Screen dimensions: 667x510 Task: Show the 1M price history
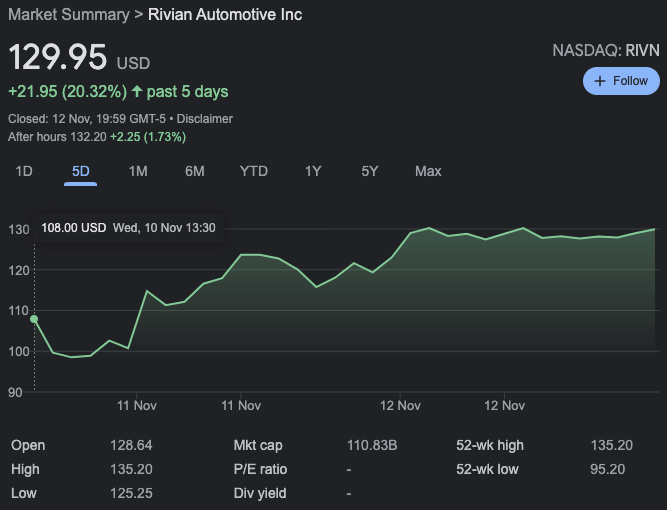coord(138,171)
